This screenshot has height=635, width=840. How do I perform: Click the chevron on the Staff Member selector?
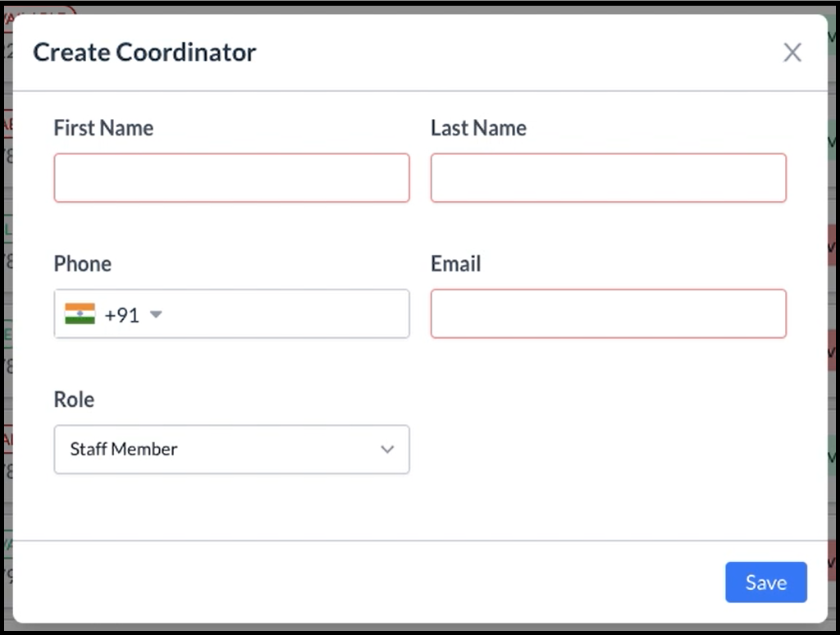[387, 450]
